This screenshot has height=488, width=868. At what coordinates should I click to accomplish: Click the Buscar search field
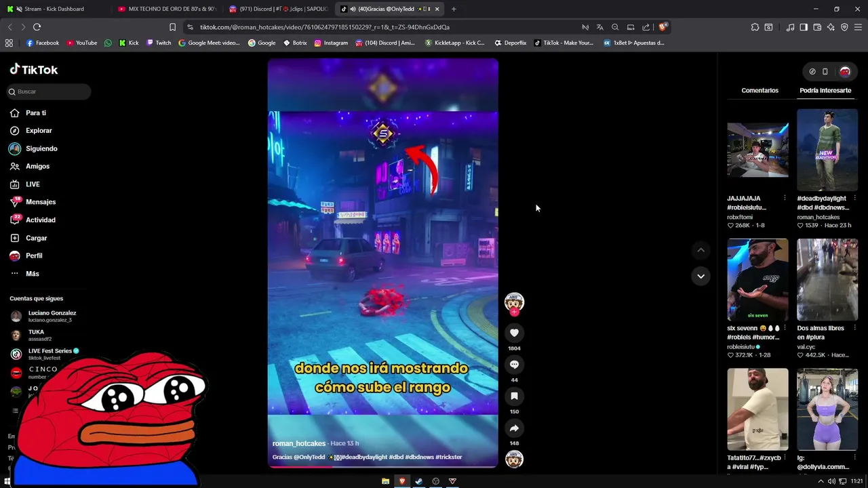49,91
